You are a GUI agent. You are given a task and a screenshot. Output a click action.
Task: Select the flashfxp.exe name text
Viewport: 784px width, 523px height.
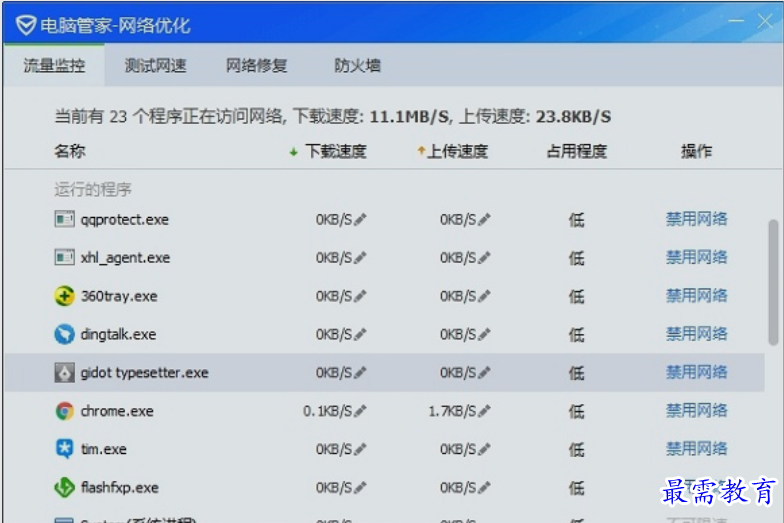click(x=120, y=488)
